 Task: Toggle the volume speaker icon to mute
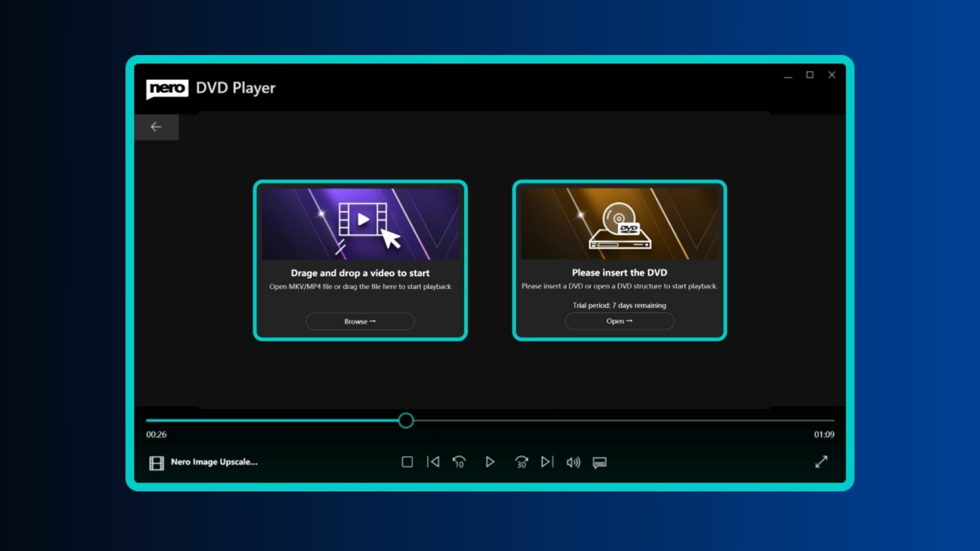573,462
